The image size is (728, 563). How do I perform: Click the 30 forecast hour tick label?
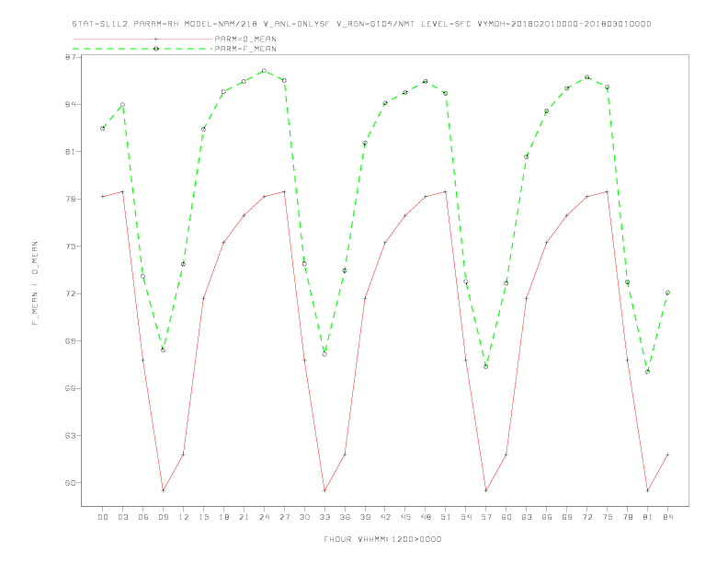(x=304, y=517)
